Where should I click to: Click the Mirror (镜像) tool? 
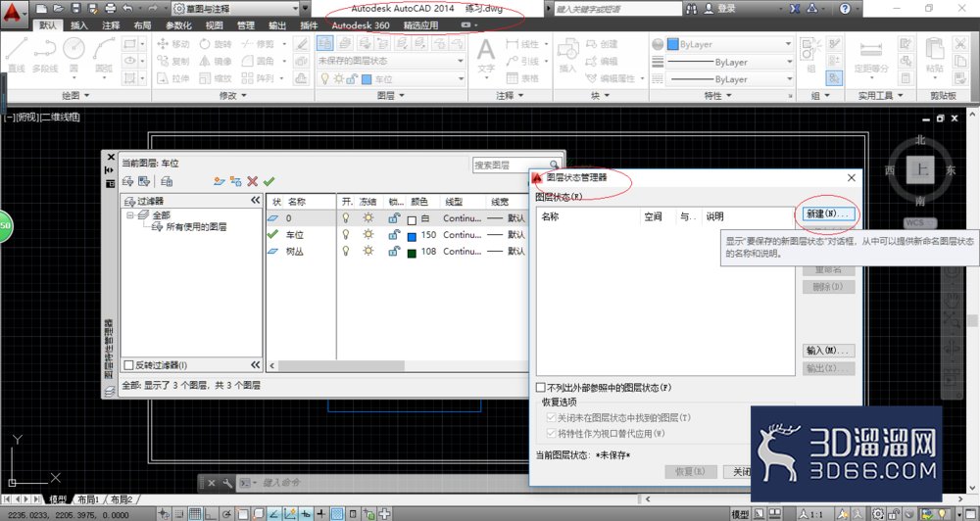pyautogui.click(x=216, y=62)
